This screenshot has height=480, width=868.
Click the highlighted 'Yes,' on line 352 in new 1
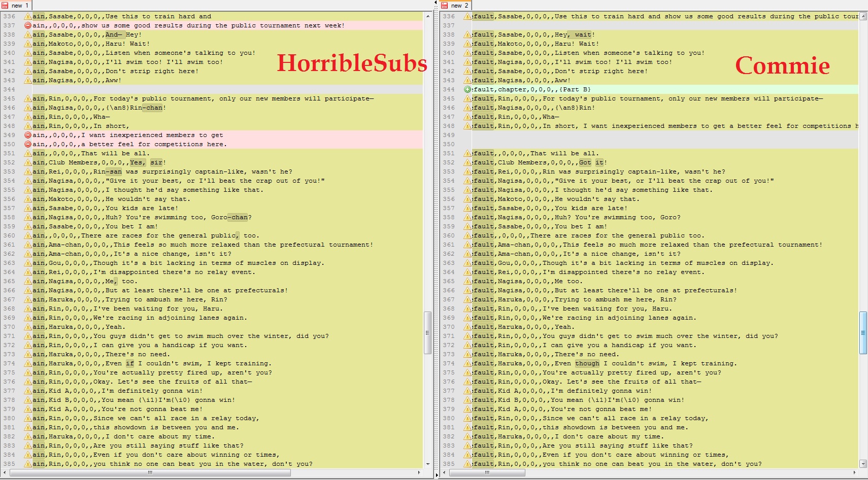coord(138,162)
